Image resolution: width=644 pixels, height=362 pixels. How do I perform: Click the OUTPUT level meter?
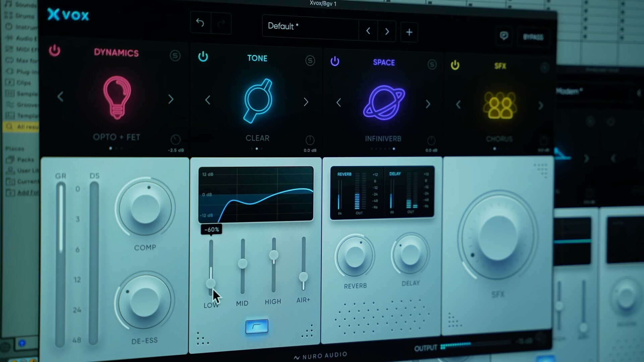pos(475,345)
